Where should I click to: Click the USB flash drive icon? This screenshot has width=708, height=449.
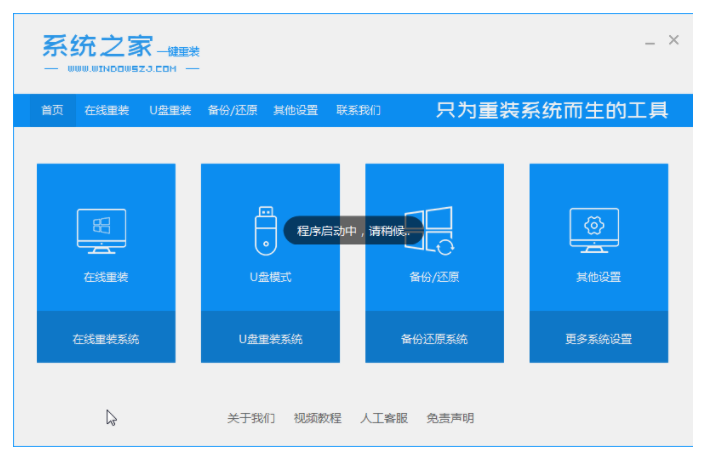(265, 230)
